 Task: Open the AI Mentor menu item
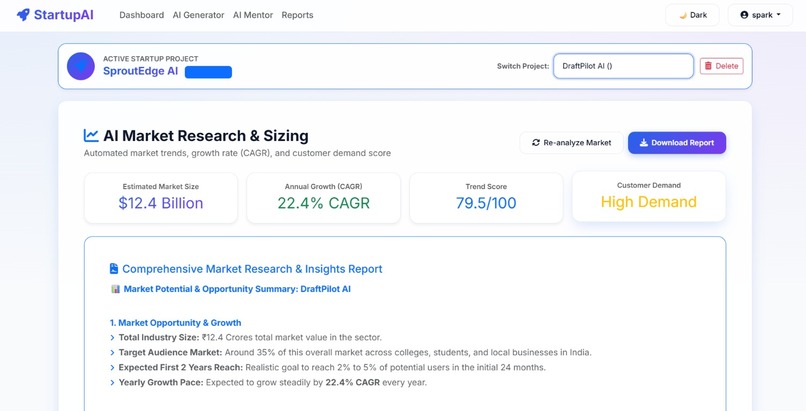[x=253, y=15]
